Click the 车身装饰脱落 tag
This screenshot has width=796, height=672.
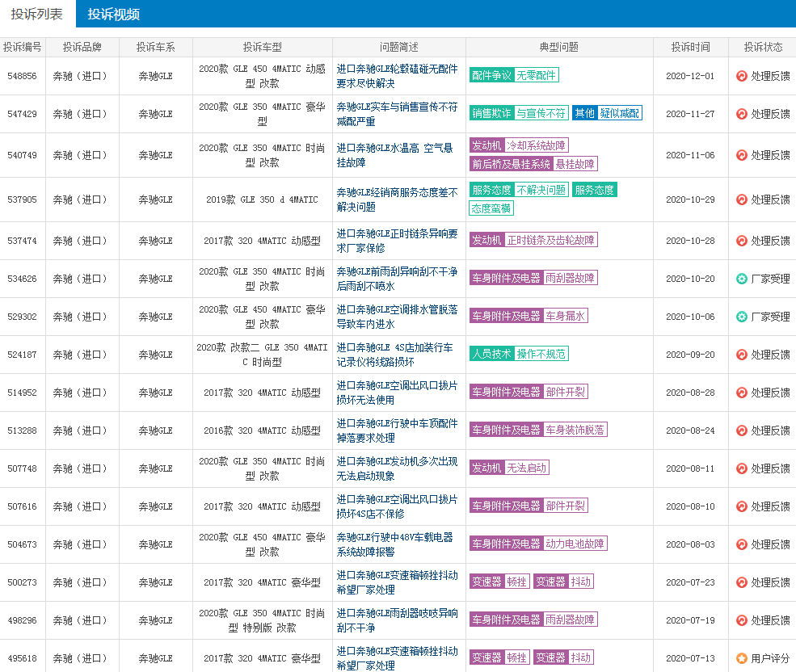coord(575,430)
